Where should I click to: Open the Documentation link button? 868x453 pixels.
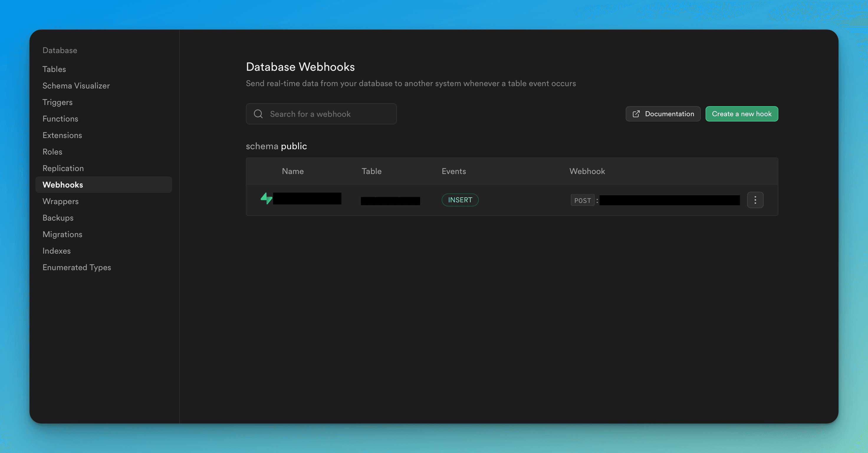point(663,114)
